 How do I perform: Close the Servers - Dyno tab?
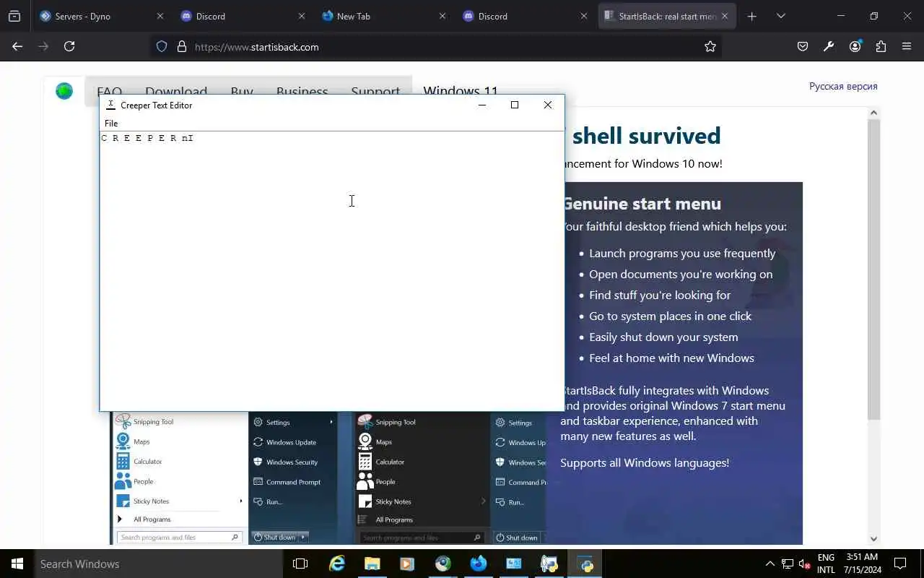pos(160,16)
